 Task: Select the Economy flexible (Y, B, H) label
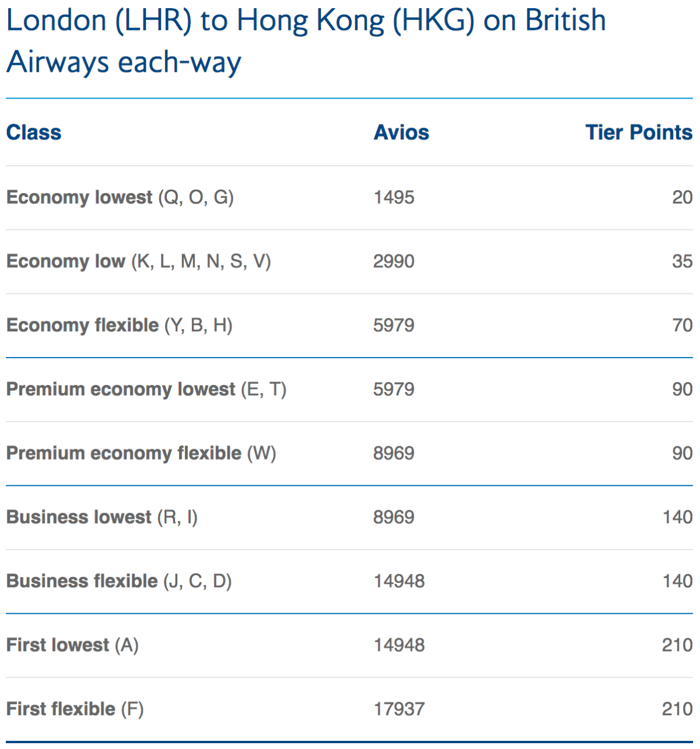point(120,325)
